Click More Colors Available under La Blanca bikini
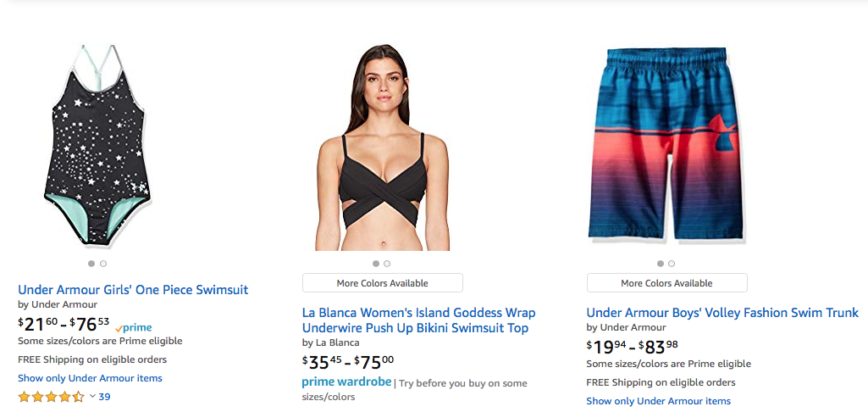 (x=383, y=283)
